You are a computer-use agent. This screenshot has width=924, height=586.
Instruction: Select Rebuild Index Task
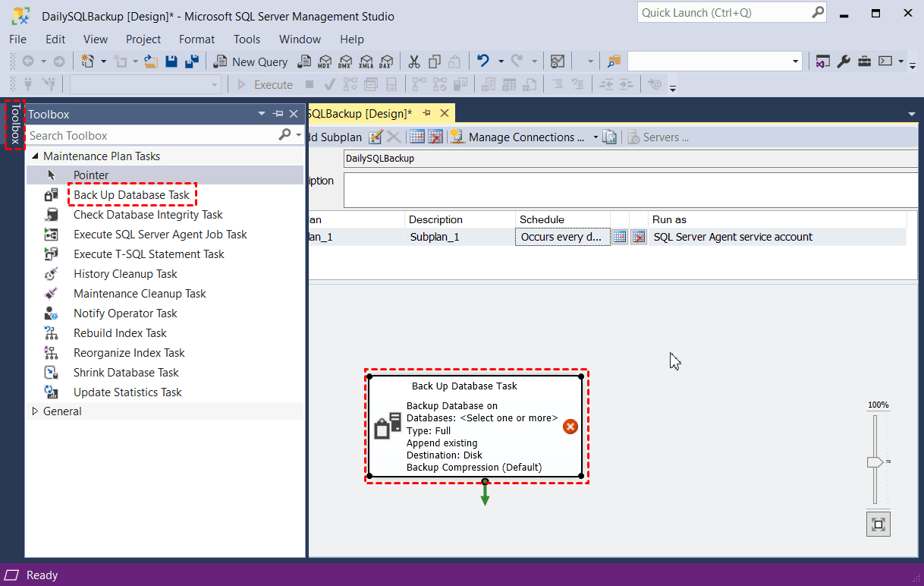pos(165,333)
